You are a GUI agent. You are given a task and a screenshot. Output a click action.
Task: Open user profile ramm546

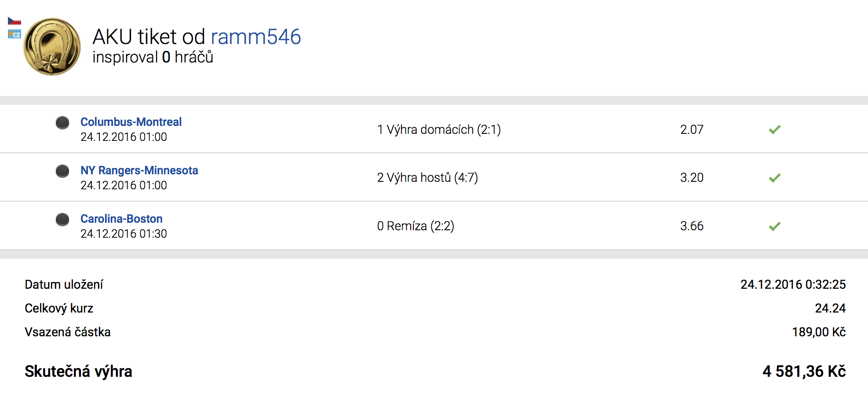(x=256, y=37)
